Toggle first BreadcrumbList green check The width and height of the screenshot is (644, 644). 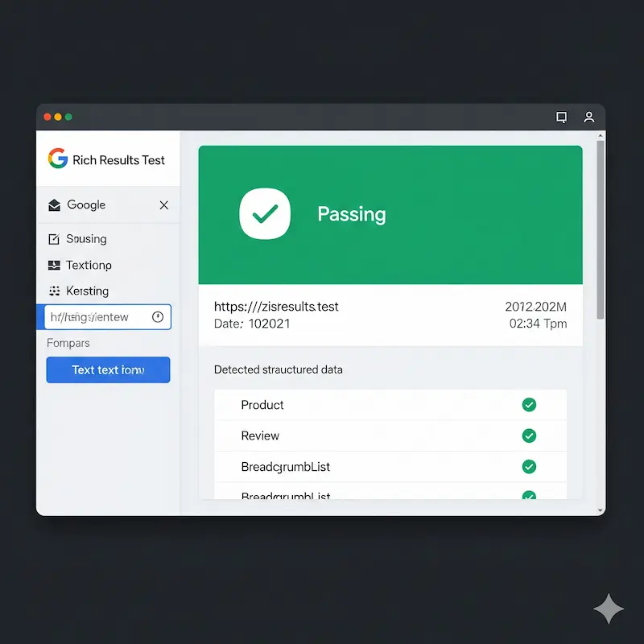pos(529,466)
